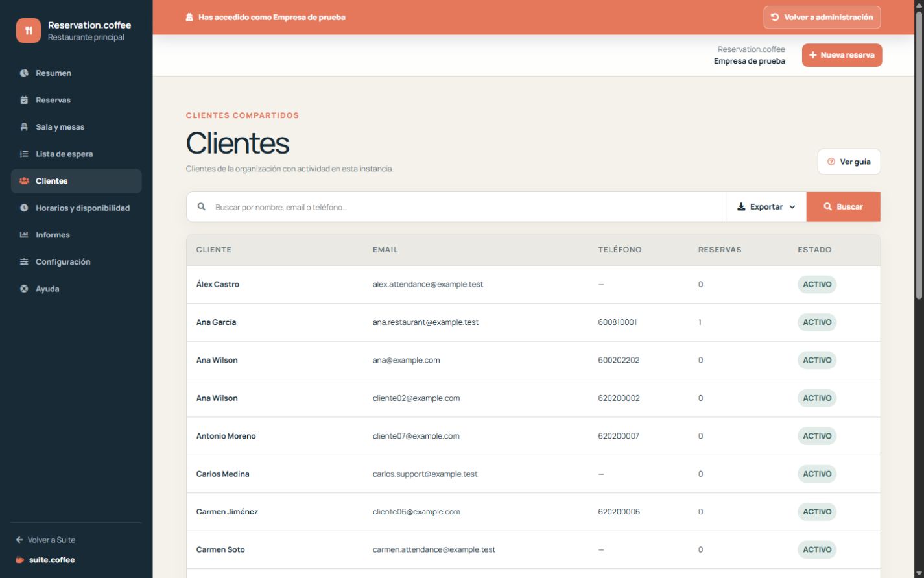Image resolution: width=924 pixels, height=578 pixels.
Task: Click the back arrow icon beside Volver a Suite
Action: [19, 540]
